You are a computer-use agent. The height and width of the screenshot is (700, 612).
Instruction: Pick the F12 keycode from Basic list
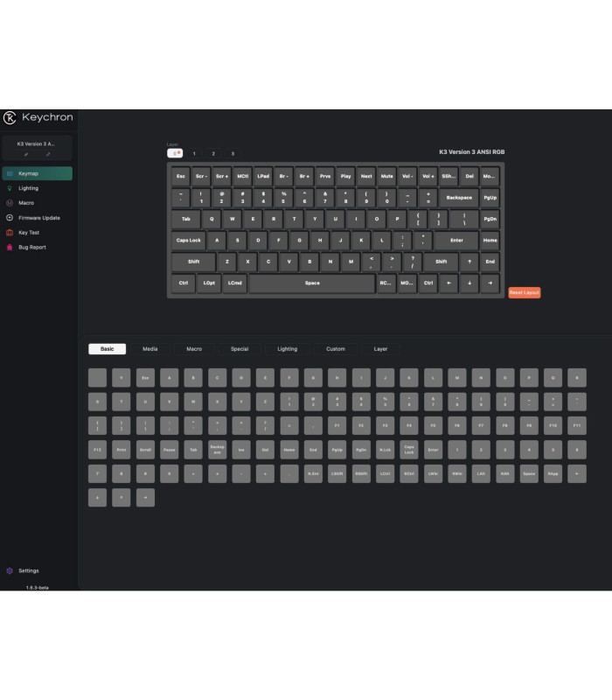click(x=98, y=449)
